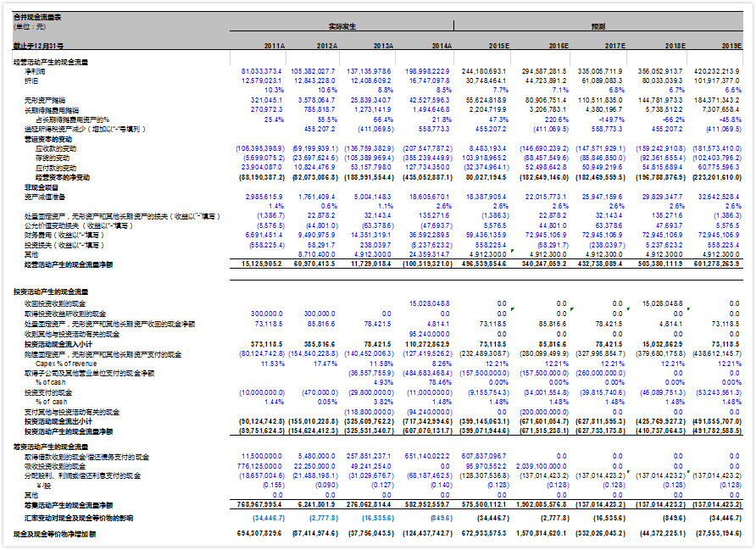Viewport: 756px width, 550px height.
Task: Click the 2011A net profit value 81,033,373.4
Action: pyautogui.click(x=261, y=71)
